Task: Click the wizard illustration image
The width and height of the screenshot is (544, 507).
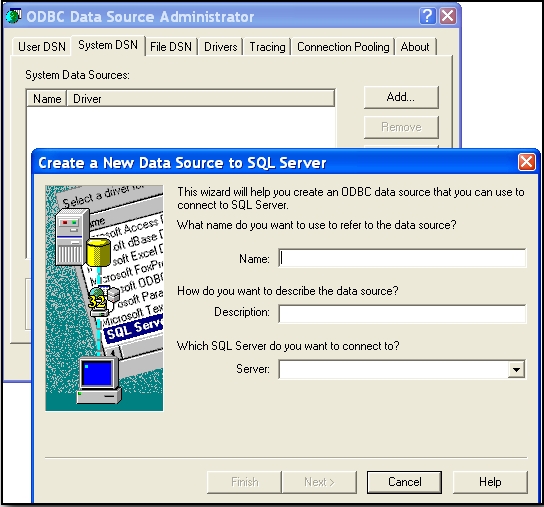Action: click(x=104, y=298)
